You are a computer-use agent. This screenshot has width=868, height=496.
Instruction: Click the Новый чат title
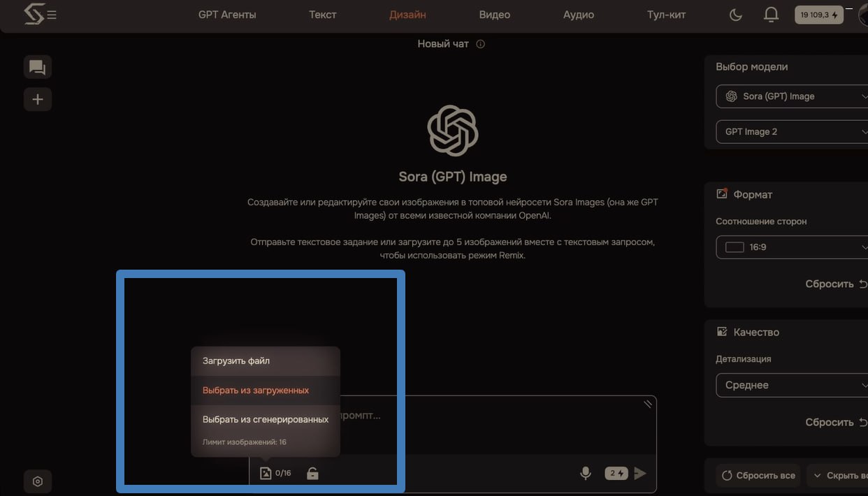443,44
